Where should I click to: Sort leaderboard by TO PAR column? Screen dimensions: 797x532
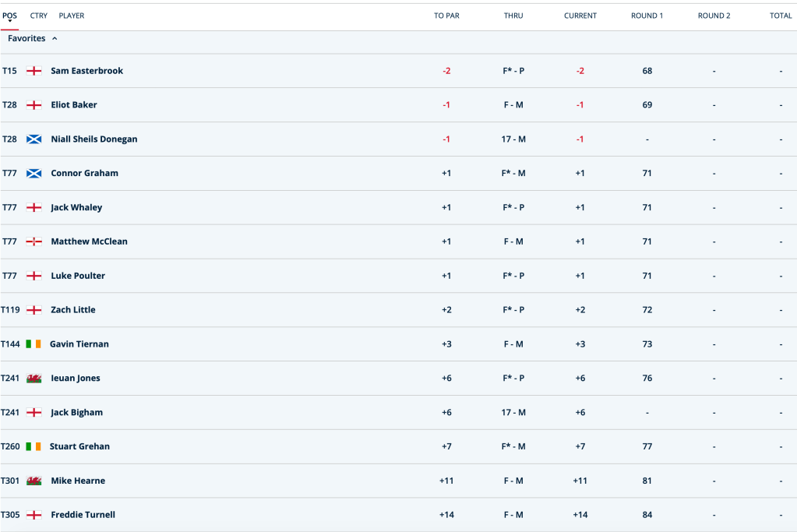pyautogui.click(x=446, y=16)
